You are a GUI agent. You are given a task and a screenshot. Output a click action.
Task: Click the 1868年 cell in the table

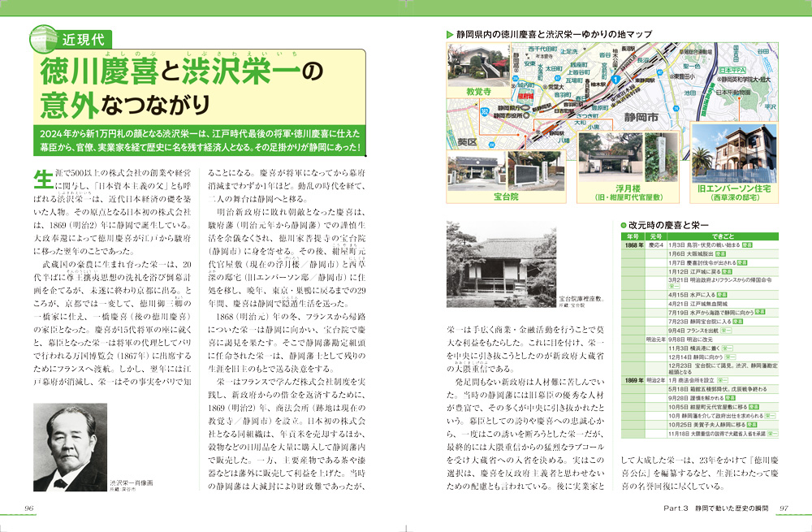click(633, 245)
